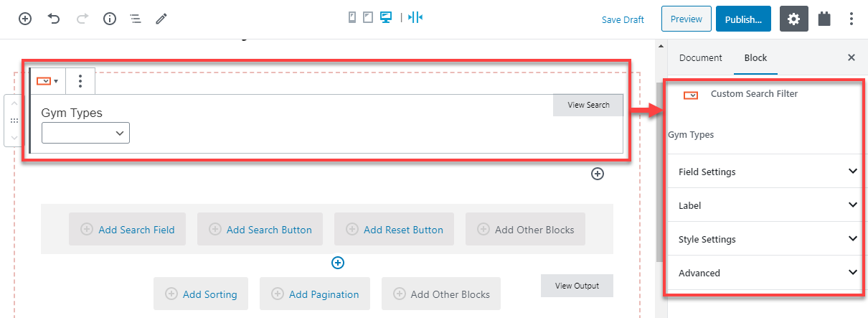The width and height of the screenshot is (868, 318).
Task: Select the Block tab
Action: point(755,57)
